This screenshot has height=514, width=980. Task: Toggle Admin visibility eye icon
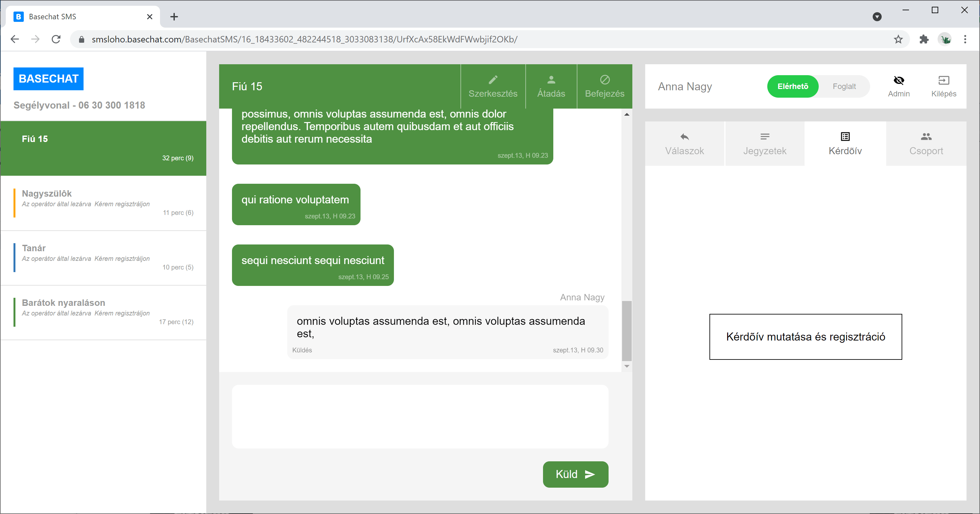(899, 80)
